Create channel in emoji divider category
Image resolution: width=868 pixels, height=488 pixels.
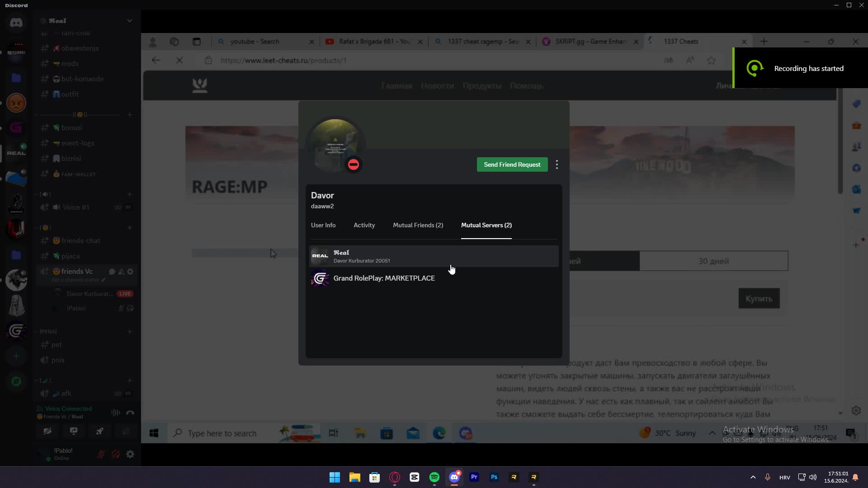pos(130,115)
